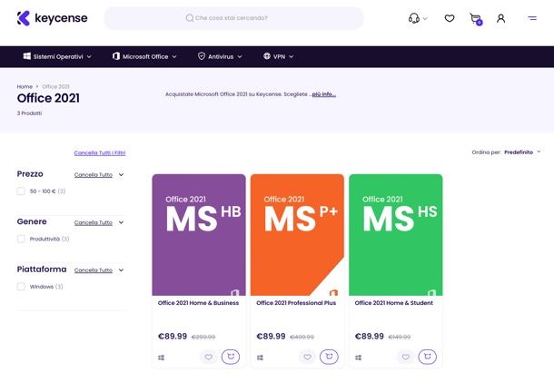Open the support headset icon menu
Image resolution: width=554 pixels, height=392 pixels.
pyautogui.click(x=414, y=18)
